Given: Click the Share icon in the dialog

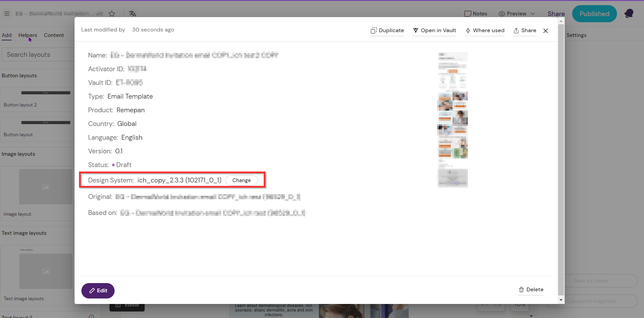Looking at the screenshot, I should coord(516,30).
